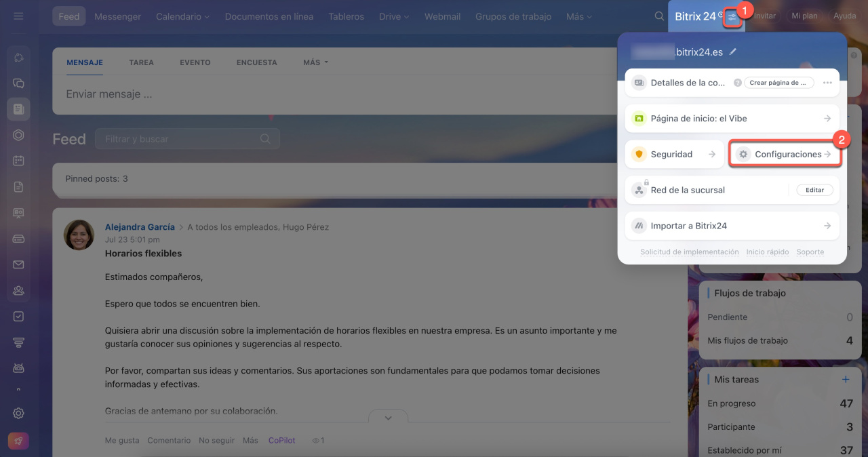Expand the post with the down chevron
The width and height of the screenshot is (868, 457).
(388, 418)
